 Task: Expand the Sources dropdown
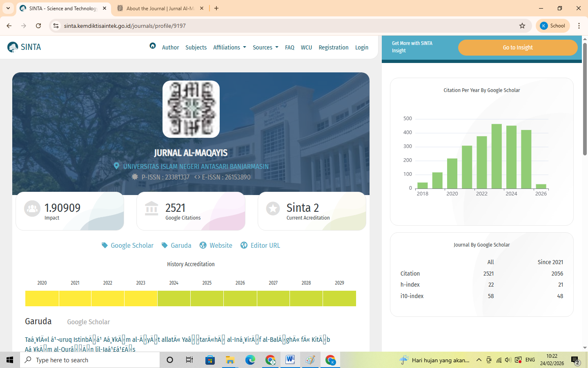click(265, 47)
